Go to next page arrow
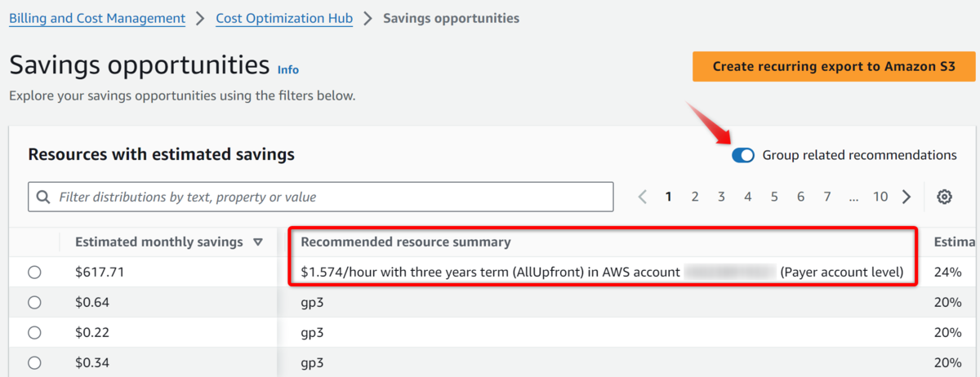Screen dimensions: 980x377 (906, 197)
